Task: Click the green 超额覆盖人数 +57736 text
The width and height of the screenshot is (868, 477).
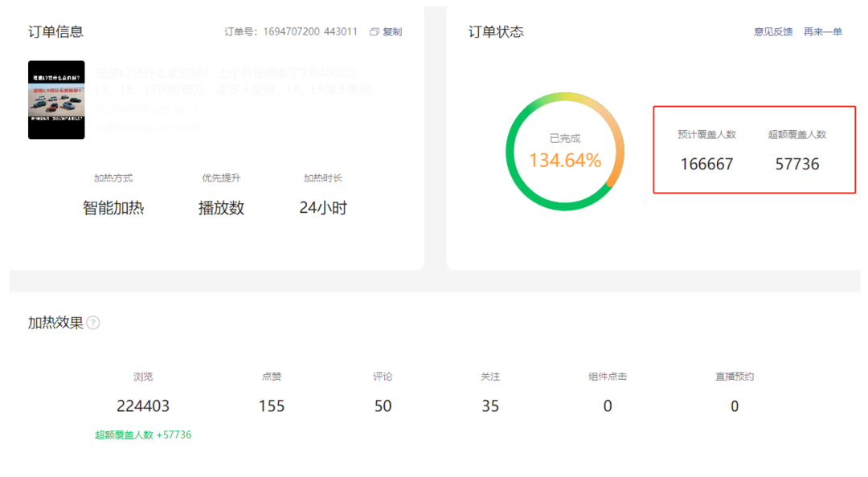Action: tap(143, 435)
